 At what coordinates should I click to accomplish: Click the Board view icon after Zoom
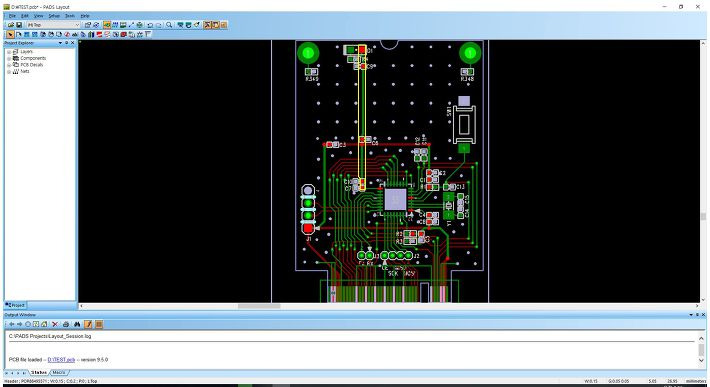click(x=180, y=25)
